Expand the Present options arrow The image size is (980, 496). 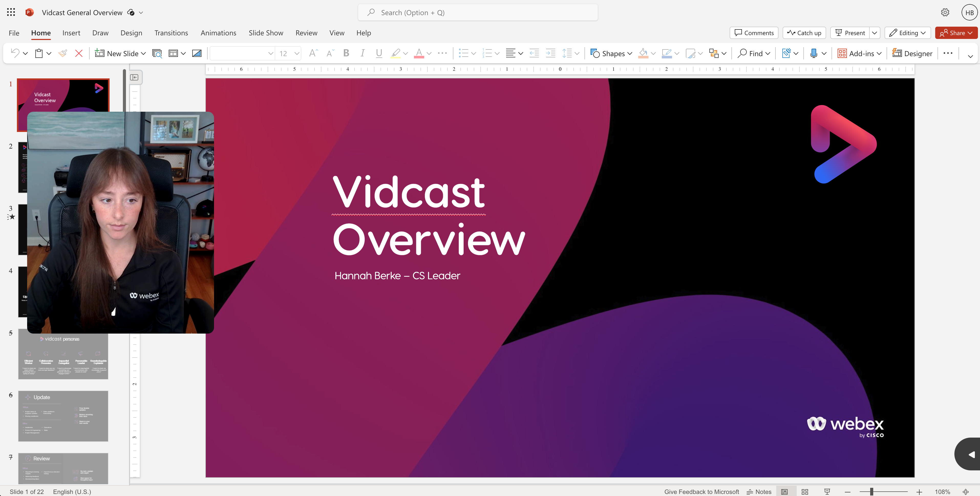[x=875, y=33]
